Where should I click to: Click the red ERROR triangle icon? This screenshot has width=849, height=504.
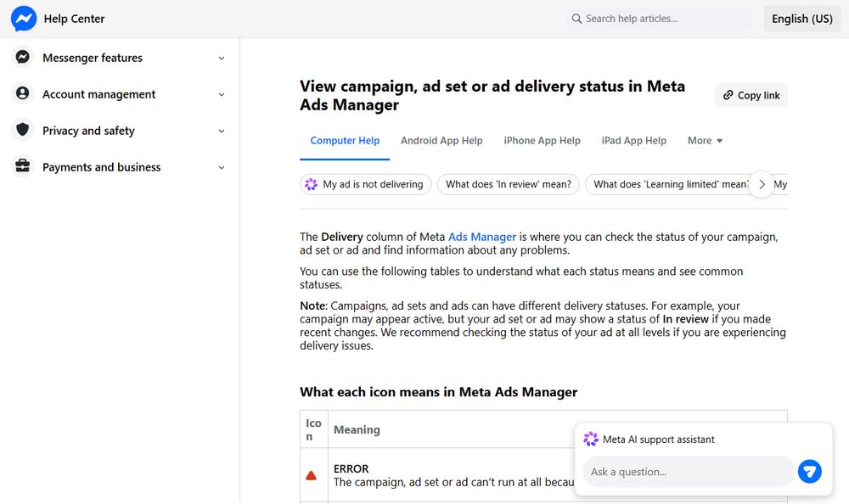click(x=311, y=475)
